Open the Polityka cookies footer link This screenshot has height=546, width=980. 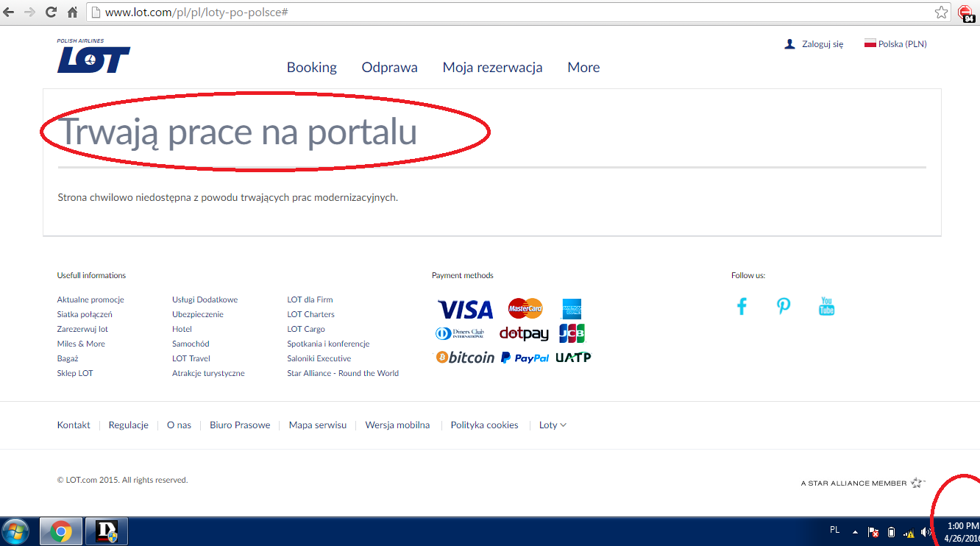pyautogui.click(x=485, y=425)
